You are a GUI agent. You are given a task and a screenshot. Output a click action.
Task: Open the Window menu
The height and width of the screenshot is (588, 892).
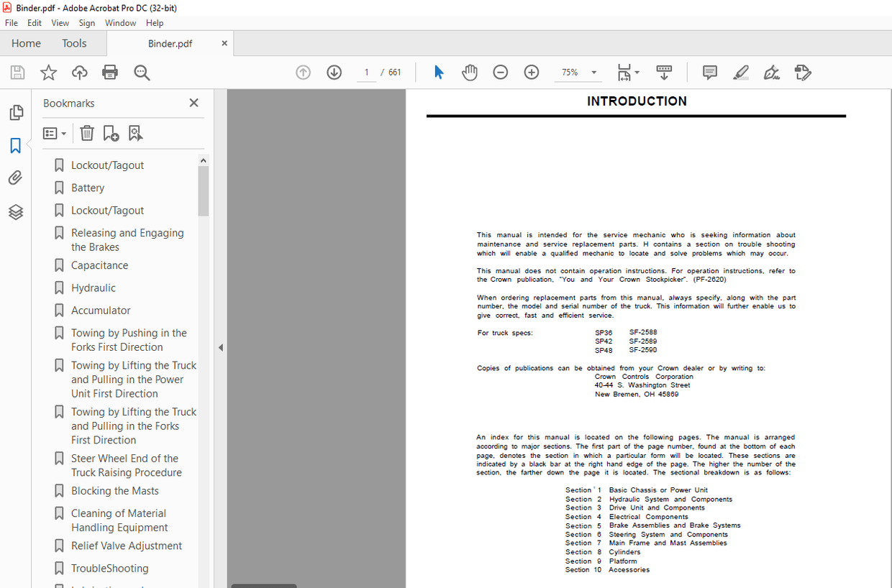pyautogui.click(x=120, y=23)
